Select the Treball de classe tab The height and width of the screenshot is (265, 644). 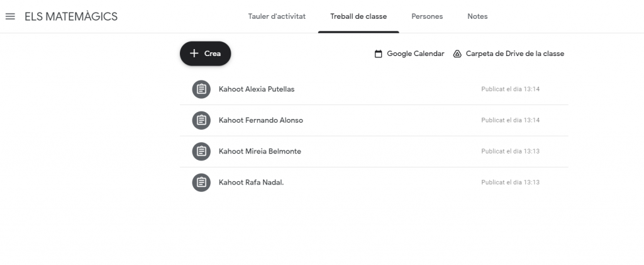point(358,16)
